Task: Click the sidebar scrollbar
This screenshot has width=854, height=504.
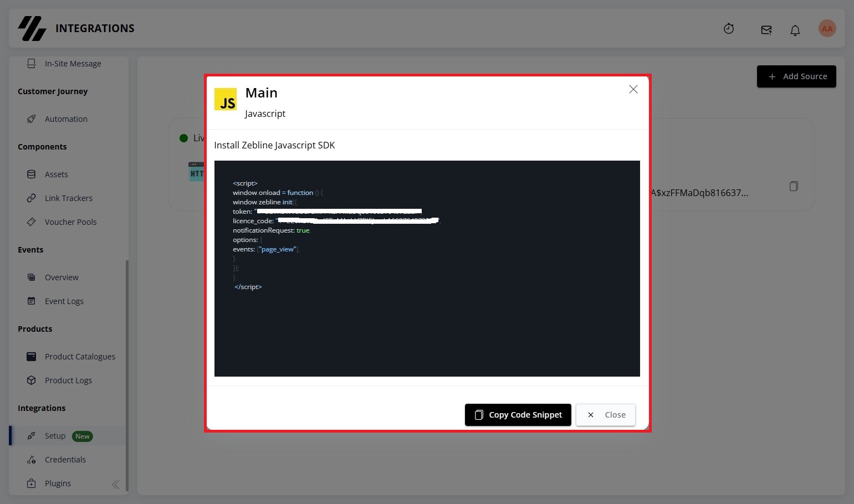Action: pos(127,376)
